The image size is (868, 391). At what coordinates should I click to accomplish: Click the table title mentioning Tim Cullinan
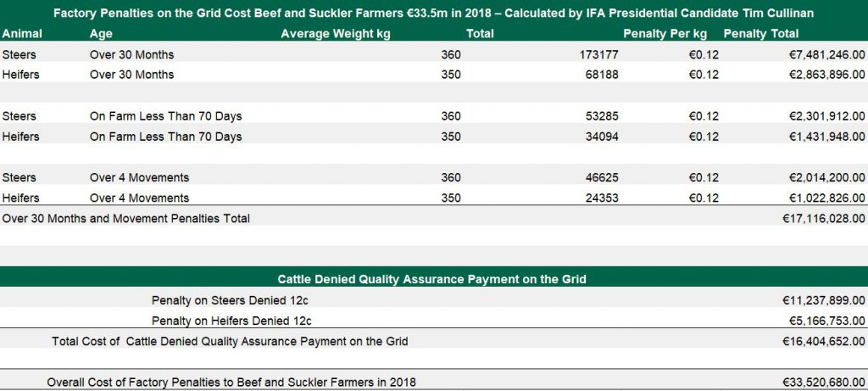pos(433,14)
